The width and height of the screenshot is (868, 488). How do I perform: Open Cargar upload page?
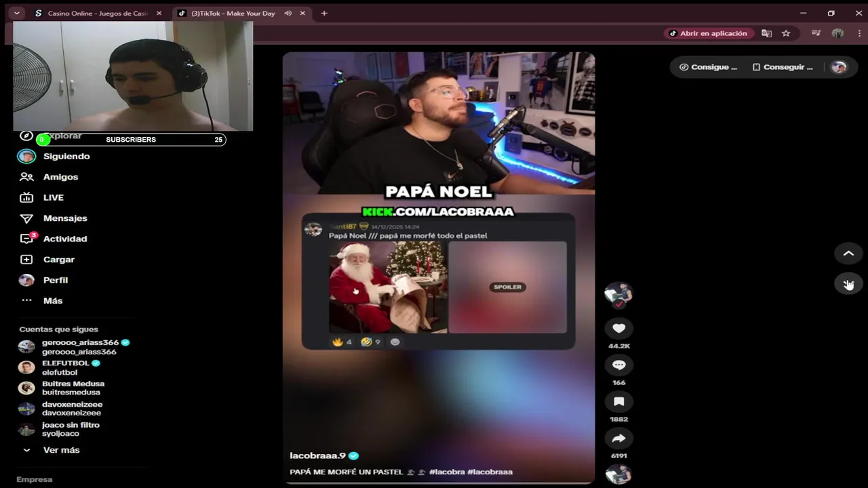tap(59, 260)
